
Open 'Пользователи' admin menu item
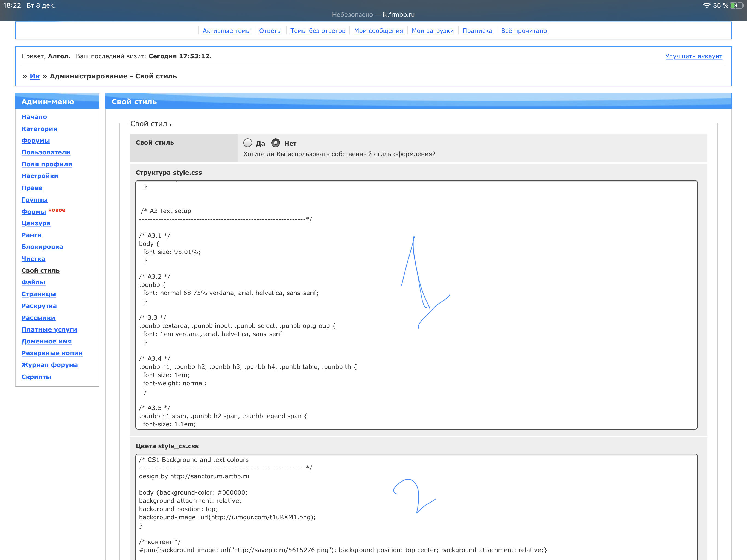tap(46, 152)
